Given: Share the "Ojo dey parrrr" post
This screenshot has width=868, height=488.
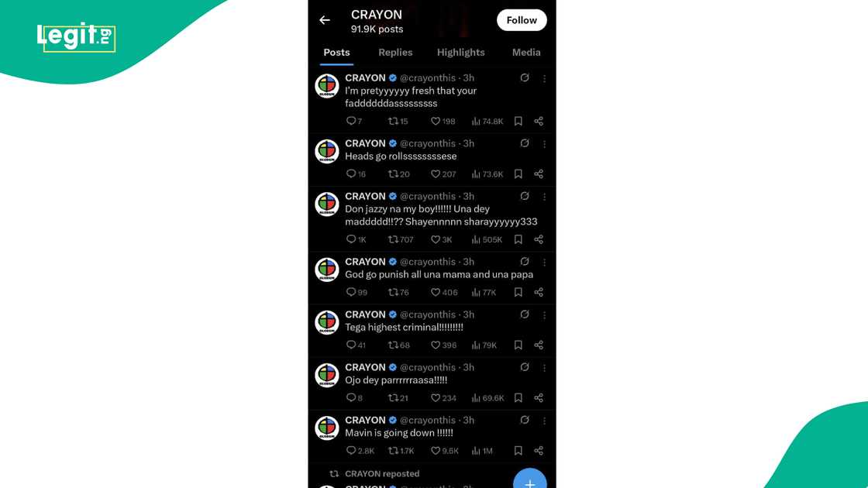Looking at the screenshot, I should [x=539, y=398].
